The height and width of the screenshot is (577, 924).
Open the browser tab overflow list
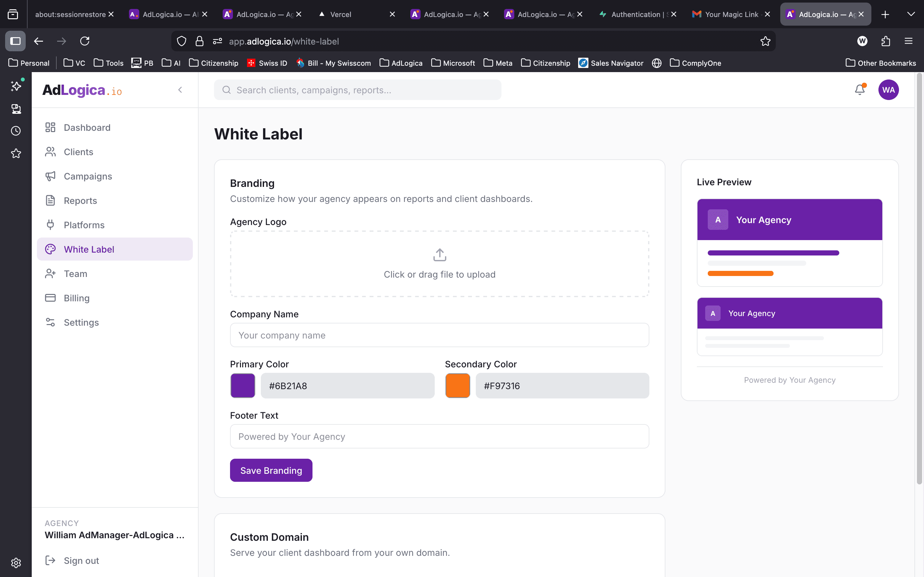coord(911,14)
